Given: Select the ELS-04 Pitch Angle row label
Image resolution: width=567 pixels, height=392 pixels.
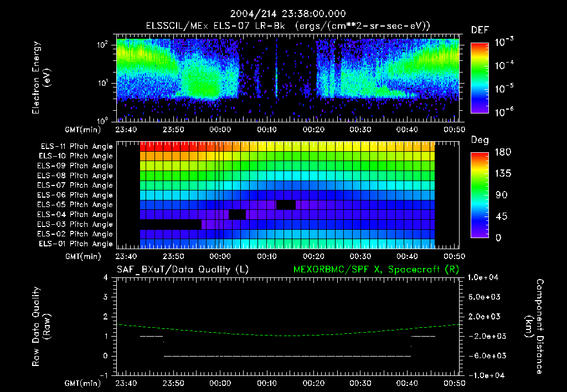Looking at the screenshot, I should point(75,214).
